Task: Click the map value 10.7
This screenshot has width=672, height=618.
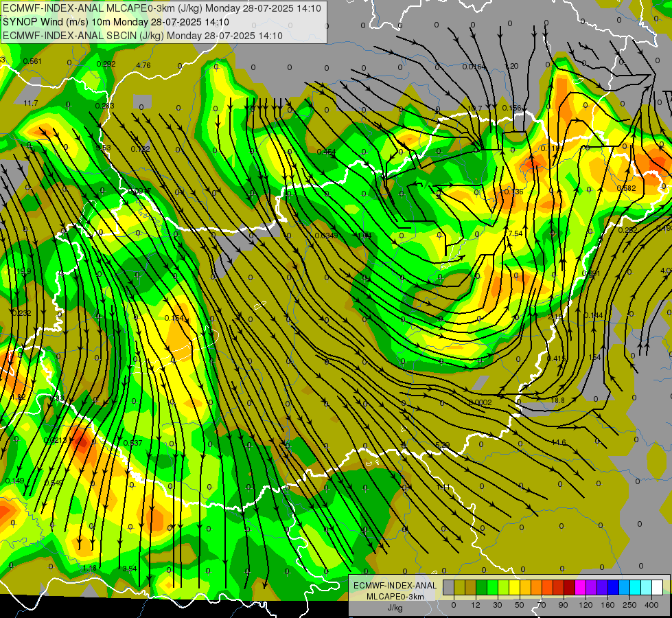Action: click(x=475, y=108)
